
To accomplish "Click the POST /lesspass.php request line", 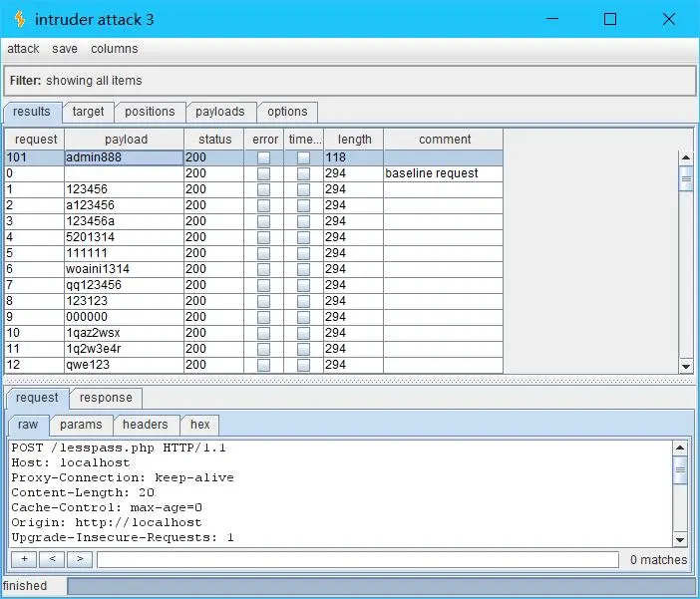I will 119,448.
